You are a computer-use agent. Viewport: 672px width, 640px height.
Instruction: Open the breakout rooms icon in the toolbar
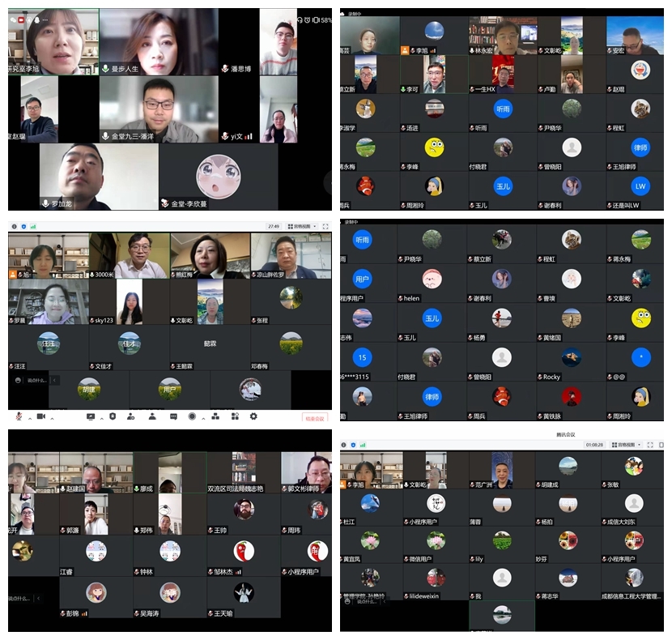coord(215,416)
